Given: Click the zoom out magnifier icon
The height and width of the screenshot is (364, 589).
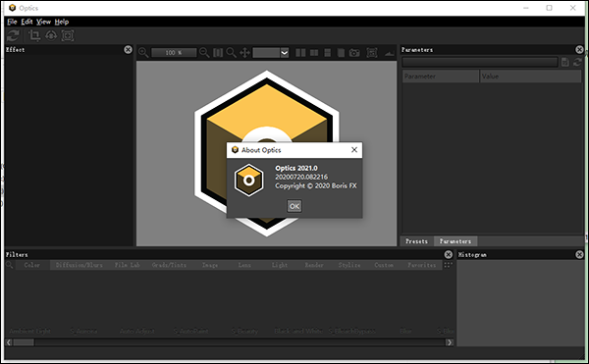Looking at the screenshot, I should pyautogui.click(x=204, y=53).
